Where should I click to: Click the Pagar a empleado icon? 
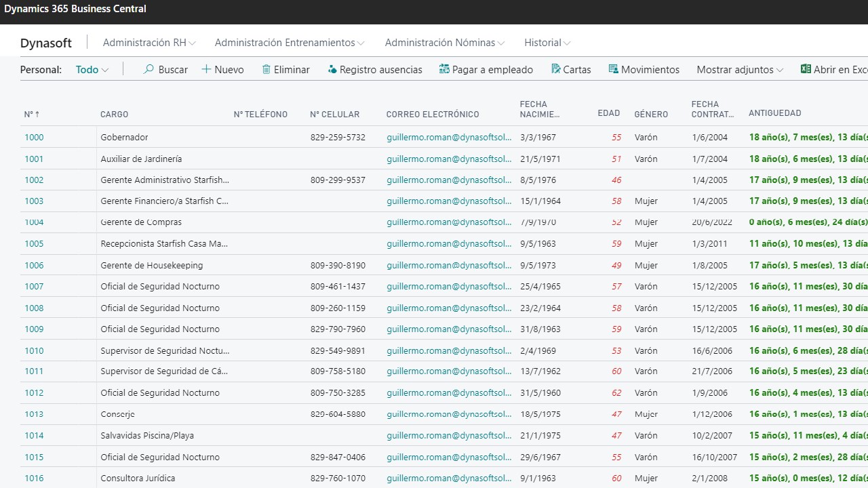pyautogui.click(x=444, y=69)
